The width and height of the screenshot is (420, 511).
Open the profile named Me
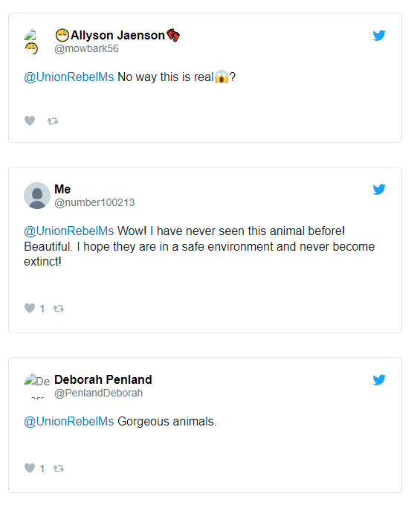pos(62,189)
